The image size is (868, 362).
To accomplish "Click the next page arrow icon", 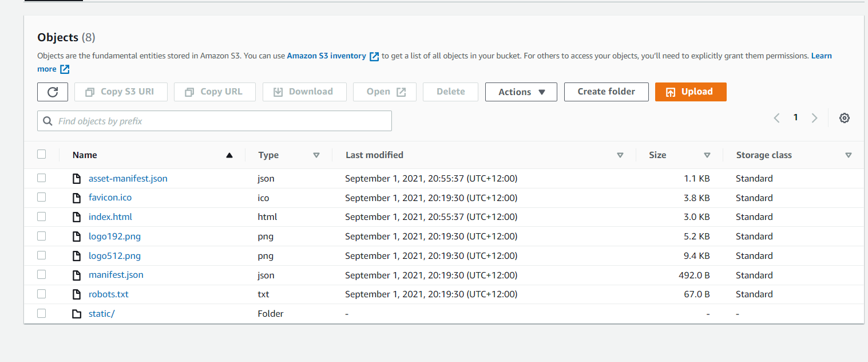I will pos(814,118).
